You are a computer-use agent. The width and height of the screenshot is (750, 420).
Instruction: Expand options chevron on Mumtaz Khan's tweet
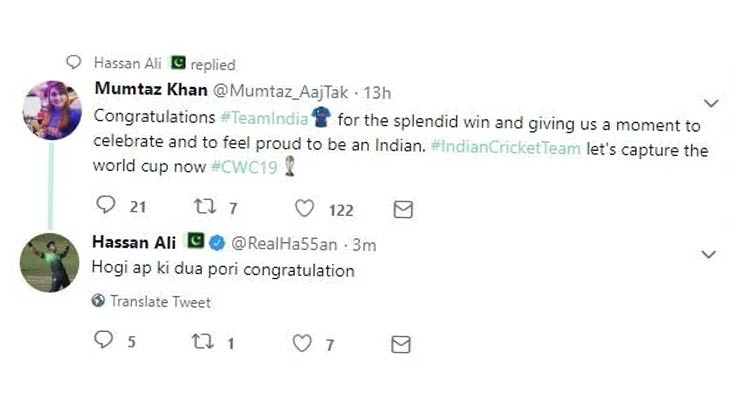[711, 103]
